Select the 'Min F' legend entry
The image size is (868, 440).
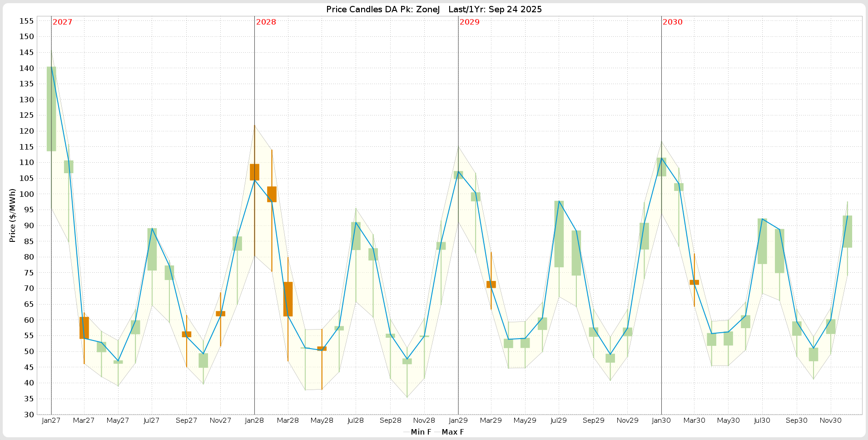click(417, 432)
